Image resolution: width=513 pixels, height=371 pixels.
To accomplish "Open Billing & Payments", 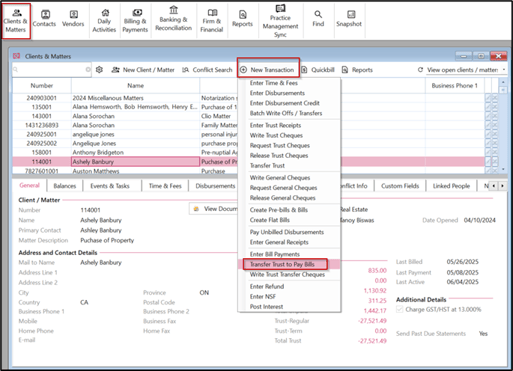I will click(x=135, y=21).
